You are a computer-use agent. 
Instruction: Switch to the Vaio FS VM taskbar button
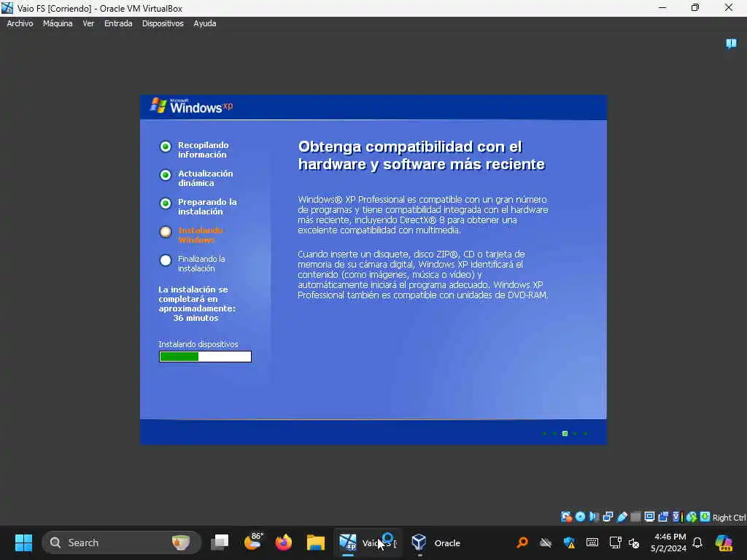[x=368, y=542]
